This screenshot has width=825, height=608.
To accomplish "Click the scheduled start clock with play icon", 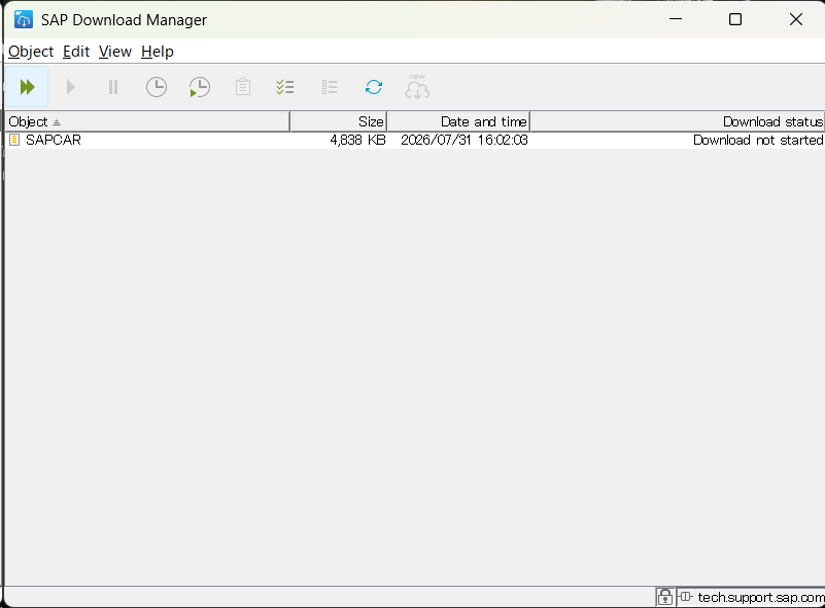I will point(199,87).
